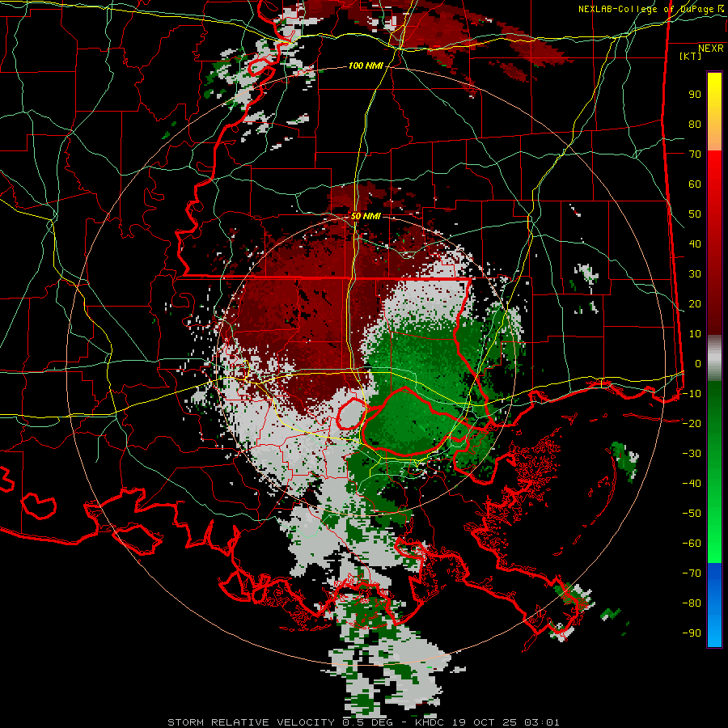Click the positive 30 legend value

point(695,274)
